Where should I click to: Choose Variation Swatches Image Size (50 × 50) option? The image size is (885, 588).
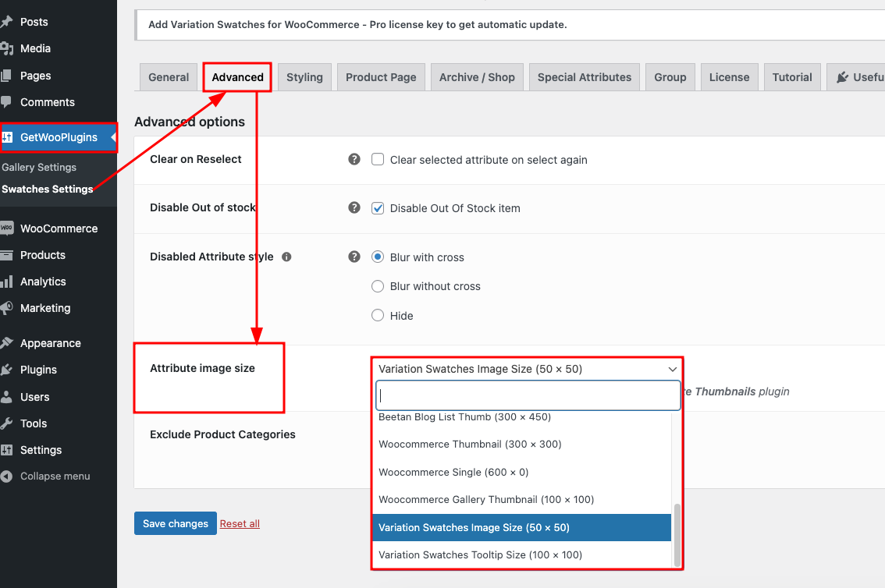click(522, 528)
